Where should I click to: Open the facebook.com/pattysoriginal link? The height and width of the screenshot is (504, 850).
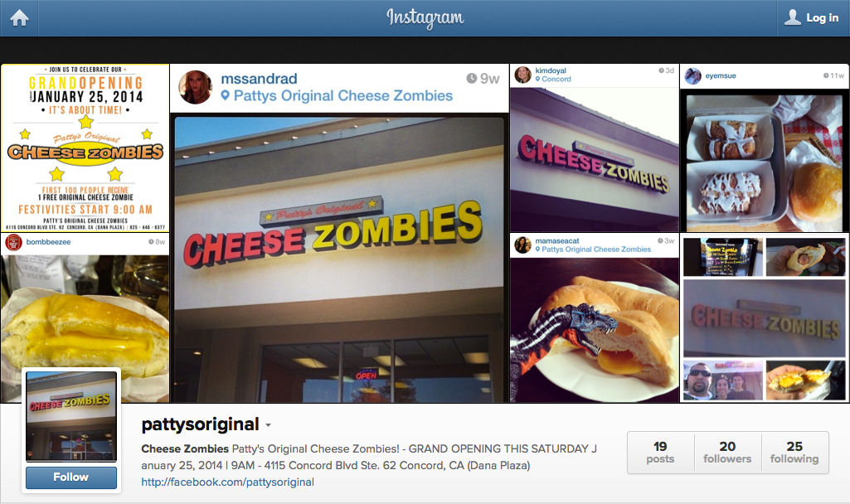point(228,482)
